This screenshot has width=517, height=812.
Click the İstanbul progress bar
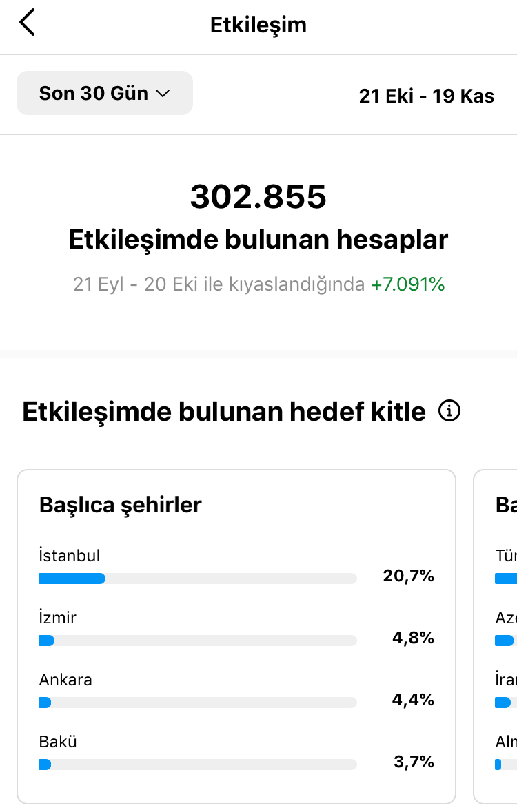[198, 579]
